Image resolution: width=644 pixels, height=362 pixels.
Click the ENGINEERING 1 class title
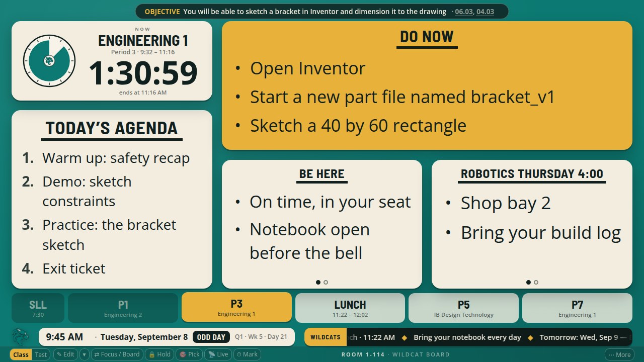pyautogui.click(x=143, y=41)
